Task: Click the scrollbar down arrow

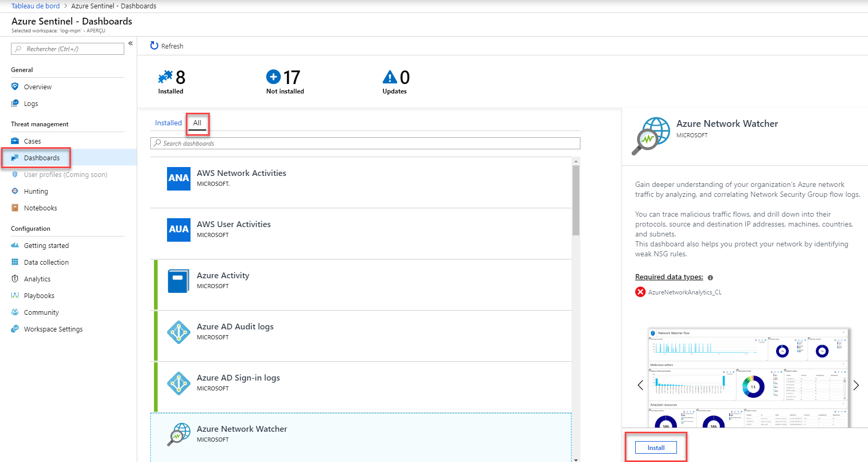Action: (576, 459)
